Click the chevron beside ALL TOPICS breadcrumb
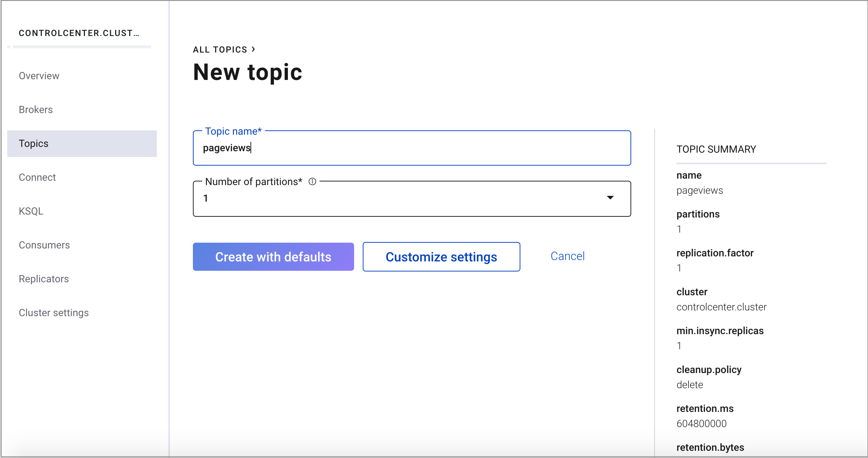 click(x=253, y=49)
